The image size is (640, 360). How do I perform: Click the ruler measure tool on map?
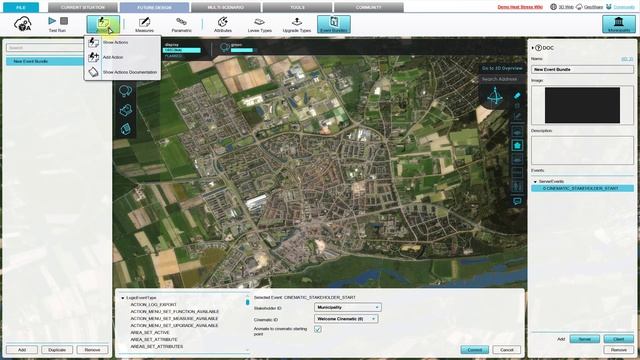point(517,95)
